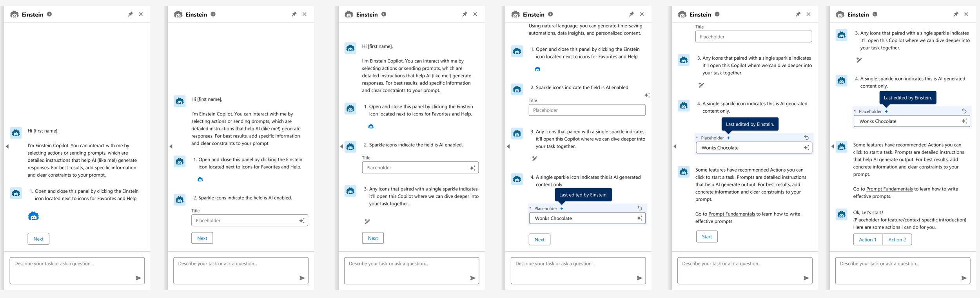
Task: Pin the second Einstein panel
Action: pyautogui.click(x=294, y=14)
